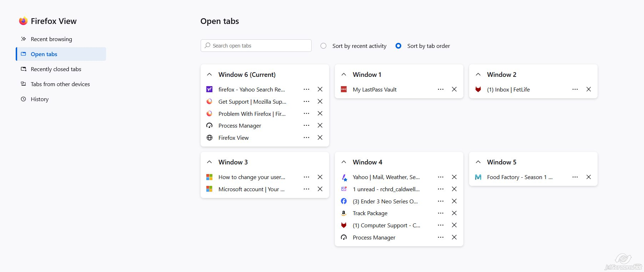Switch to Yahoo Mail, Weather tab
This screenshot has width=644, height=272.
(386, 177)
